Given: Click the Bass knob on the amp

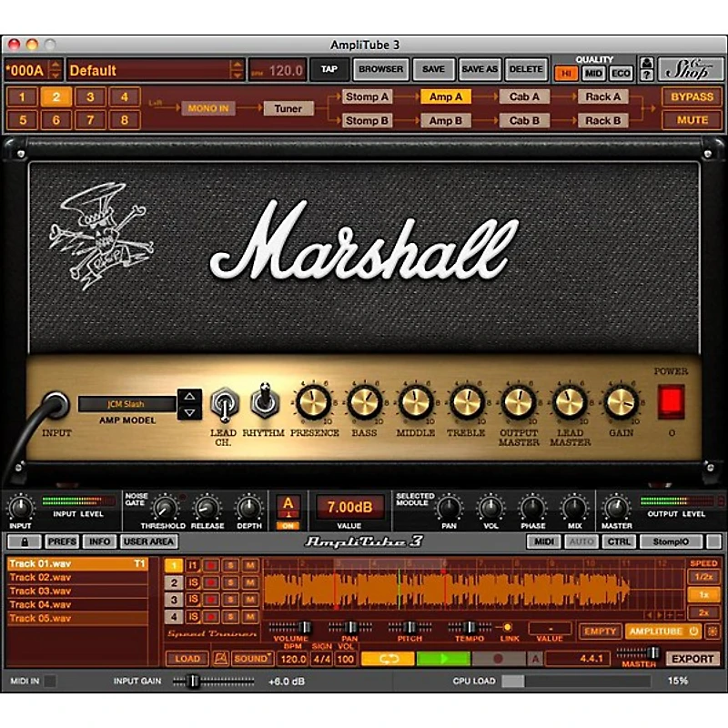Looking at the screenshot, I should [365, 402].
